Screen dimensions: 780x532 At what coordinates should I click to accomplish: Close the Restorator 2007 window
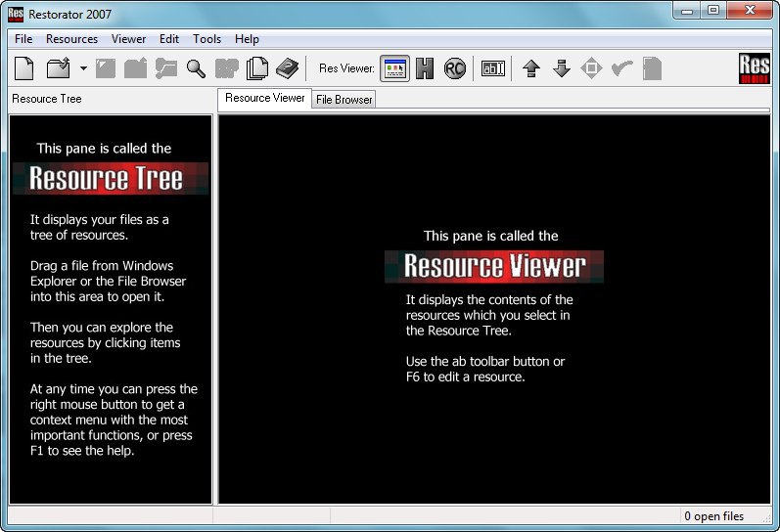click(x=751, y=11)
